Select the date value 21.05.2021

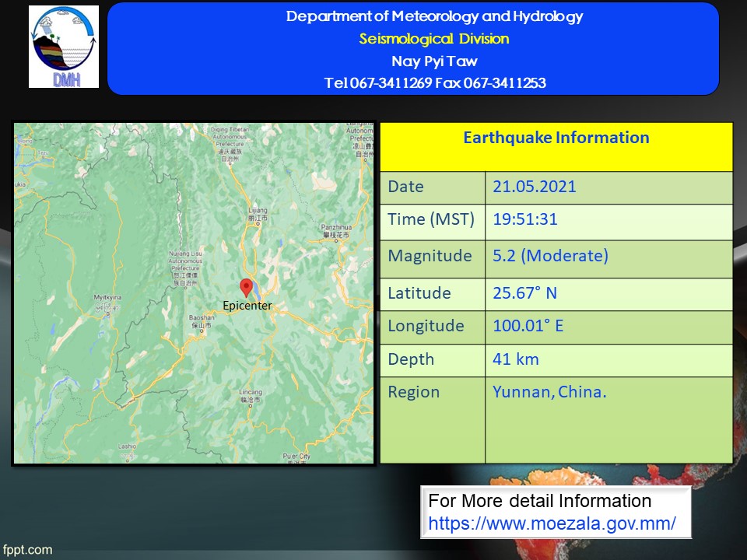click(x=534, y=186)
